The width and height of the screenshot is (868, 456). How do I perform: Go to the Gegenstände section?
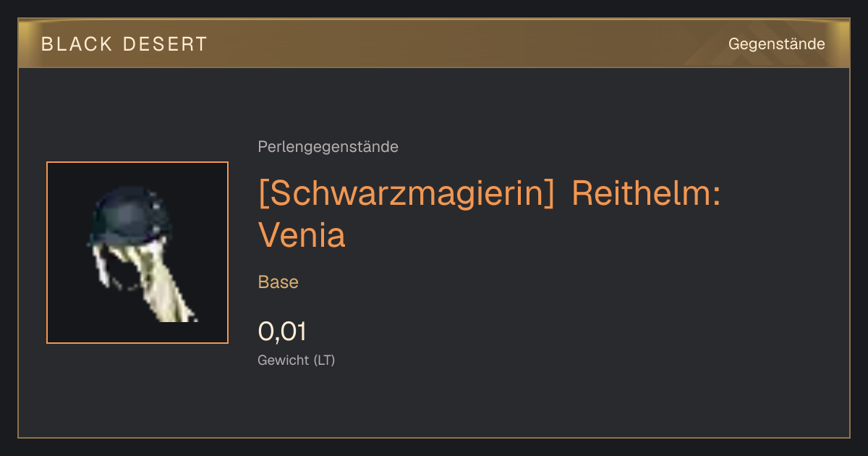tap(776, 43)
